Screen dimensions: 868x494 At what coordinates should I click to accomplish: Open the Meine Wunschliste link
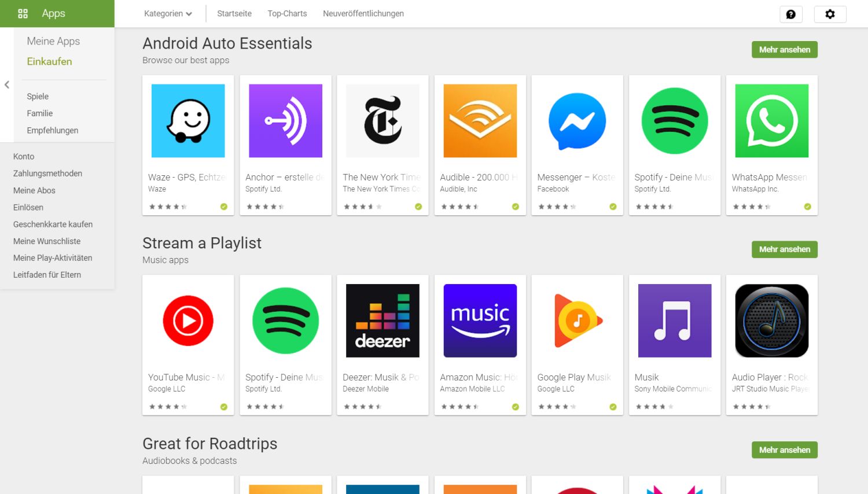click(47, 241)
